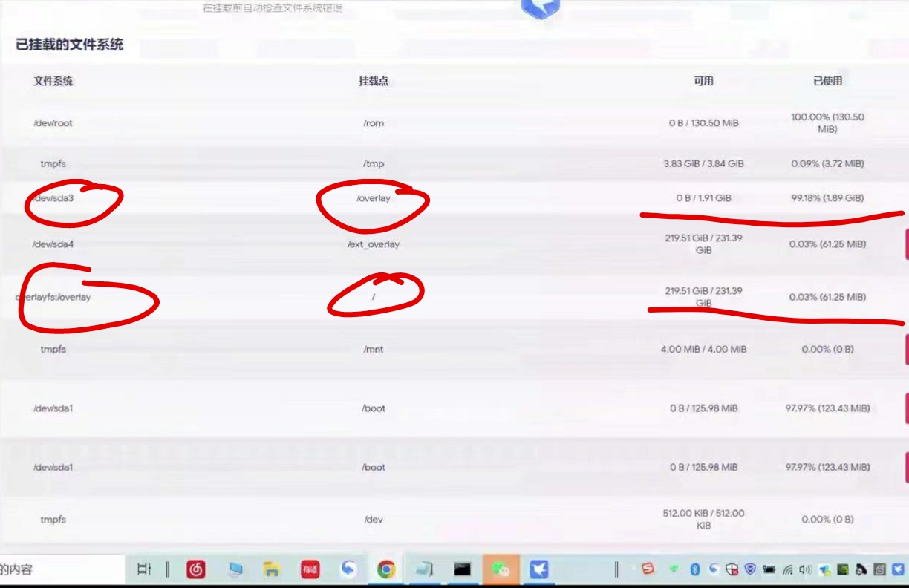
Task: Click the volume speaker tray icon
Action: click(805, 569)
